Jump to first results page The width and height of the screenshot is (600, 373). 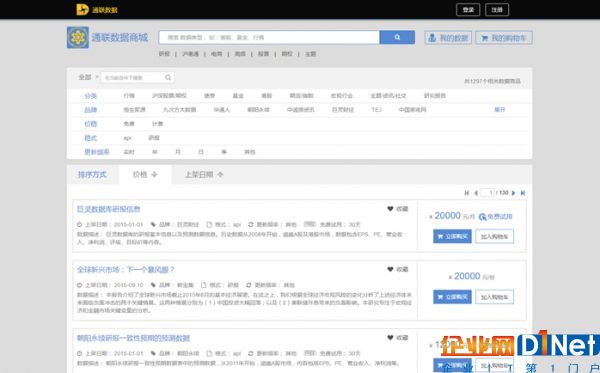click(466, 193)
